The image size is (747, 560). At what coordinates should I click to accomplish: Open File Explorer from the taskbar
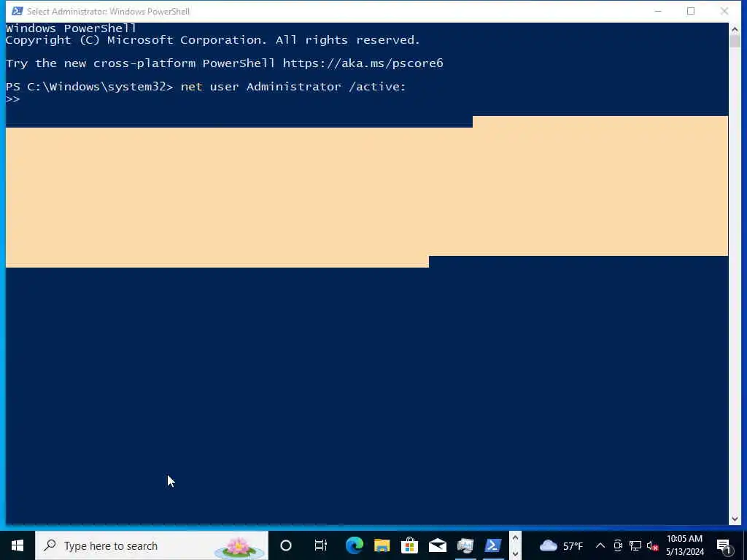382,545
